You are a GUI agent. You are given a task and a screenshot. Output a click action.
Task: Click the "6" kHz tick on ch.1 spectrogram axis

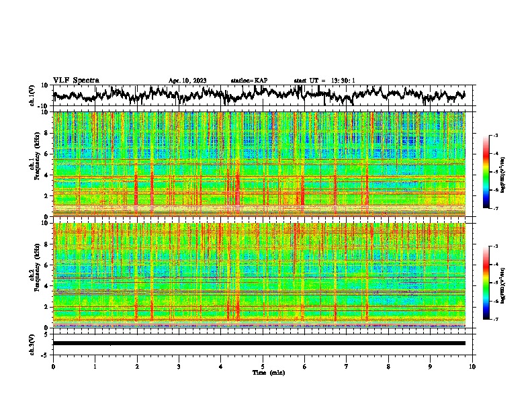pyautogui.click(x=46, y=154)
